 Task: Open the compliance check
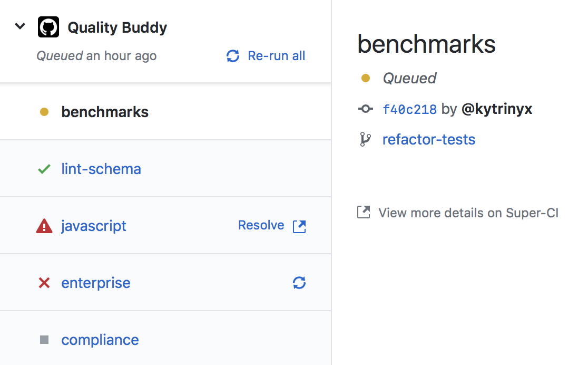[100, 340]
